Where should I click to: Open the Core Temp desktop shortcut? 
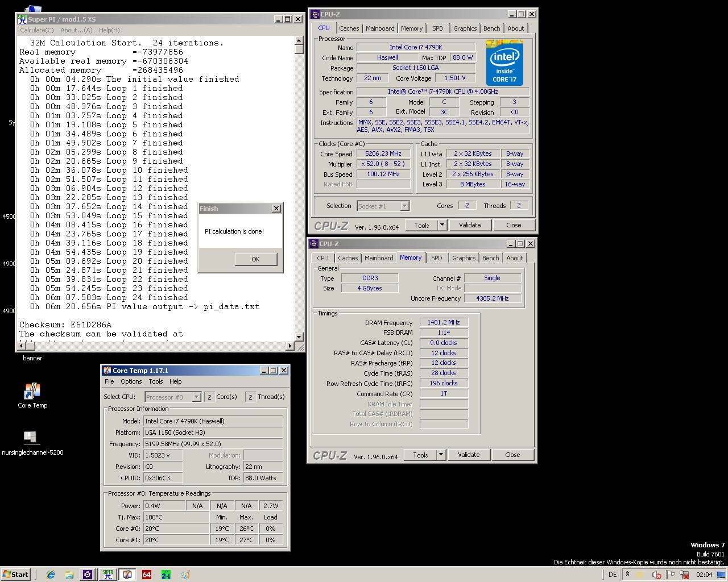(32, 396)
